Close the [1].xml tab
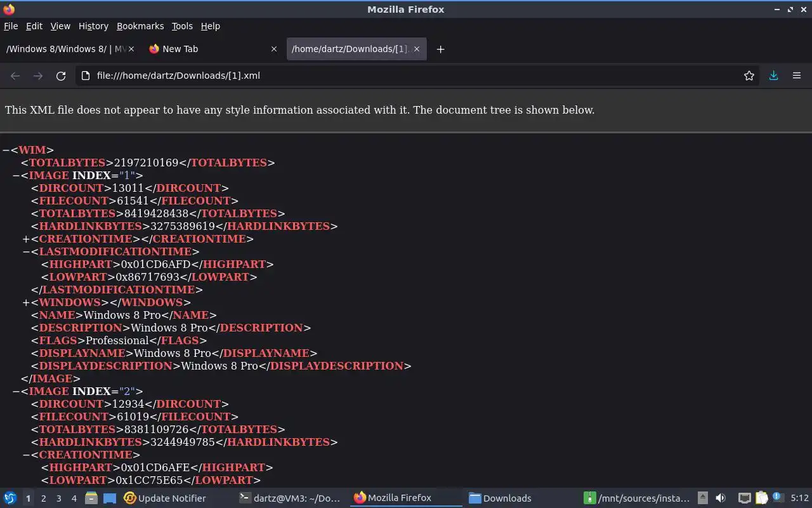The image size is (812, 508). tap(417, 49)
